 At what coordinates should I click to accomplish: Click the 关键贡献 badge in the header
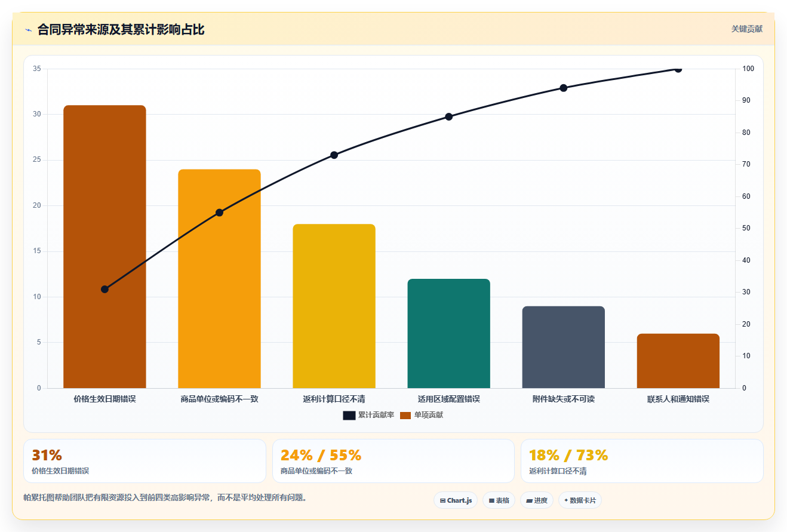(x=747, y=29)
